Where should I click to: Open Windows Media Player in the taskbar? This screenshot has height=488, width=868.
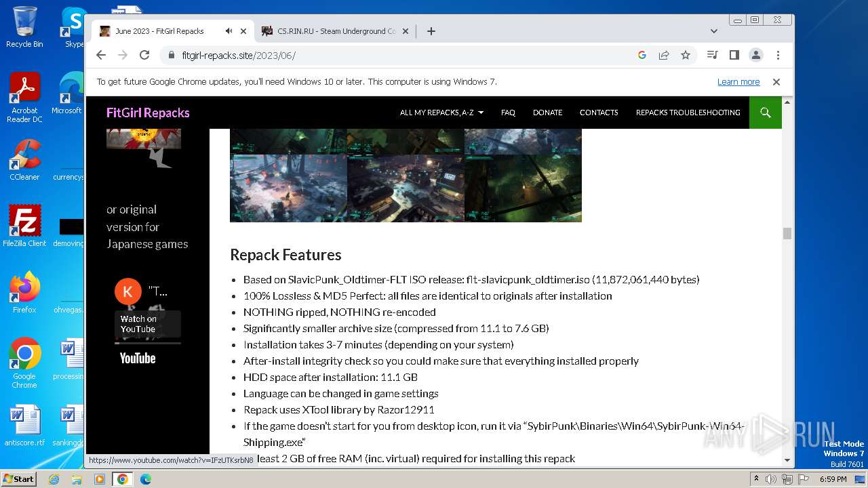point(100,479)
